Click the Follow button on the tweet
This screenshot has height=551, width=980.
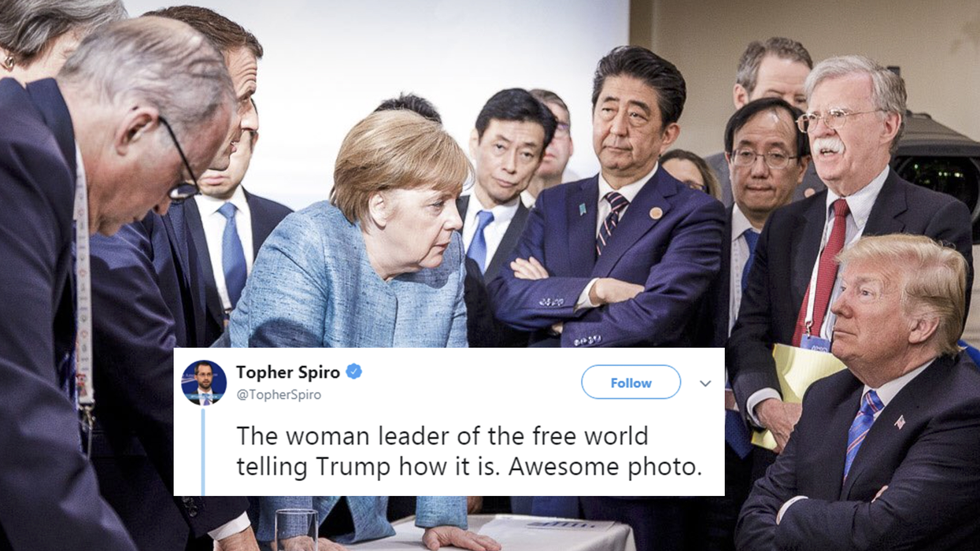[x=631, y=383]
